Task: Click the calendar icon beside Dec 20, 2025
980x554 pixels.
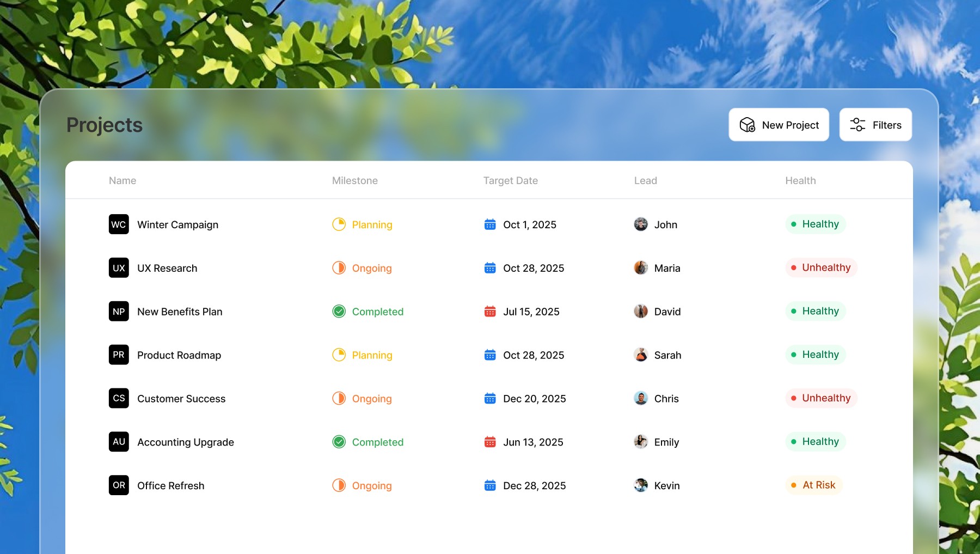Action: [490, 399]
